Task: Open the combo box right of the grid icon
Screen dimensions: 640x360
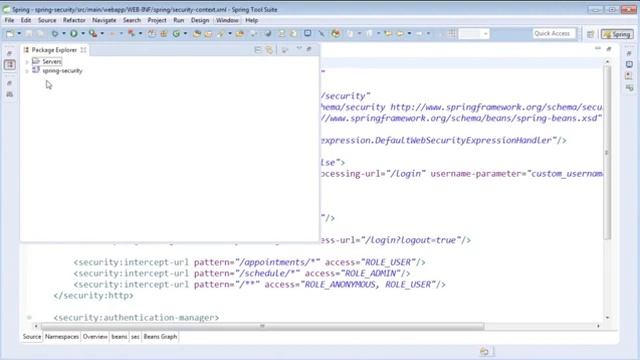Action: click(474, 34)
